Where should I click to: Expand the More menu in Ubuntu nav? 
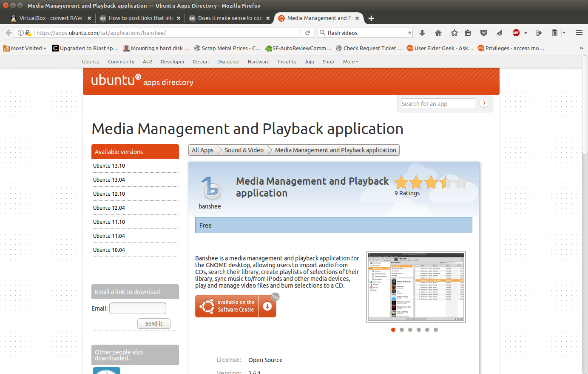[351, 62]
